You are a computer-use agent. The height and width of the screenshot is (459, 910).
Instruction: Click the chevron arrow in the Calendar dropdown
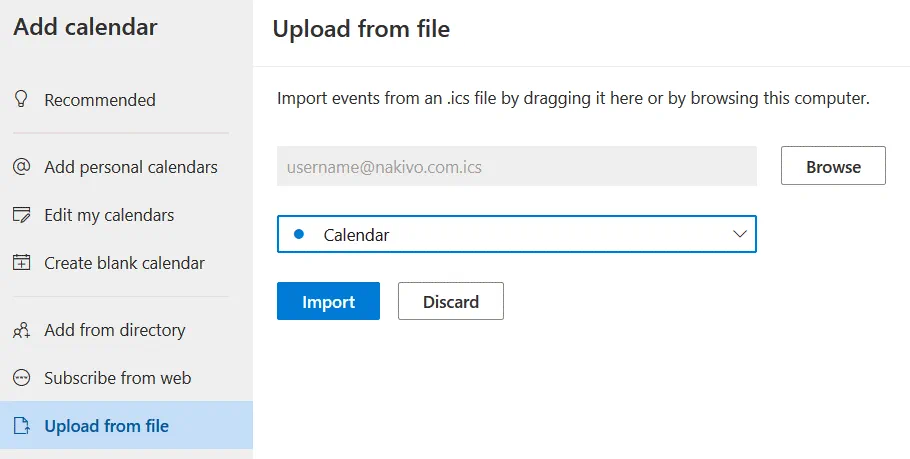(x=740, y=234)
